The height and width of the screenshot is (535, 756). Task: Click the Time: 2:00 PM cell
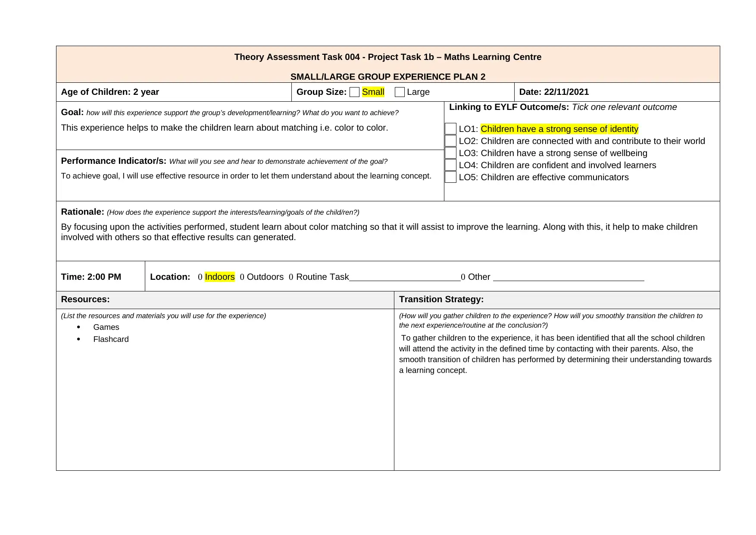coord(100,276)
